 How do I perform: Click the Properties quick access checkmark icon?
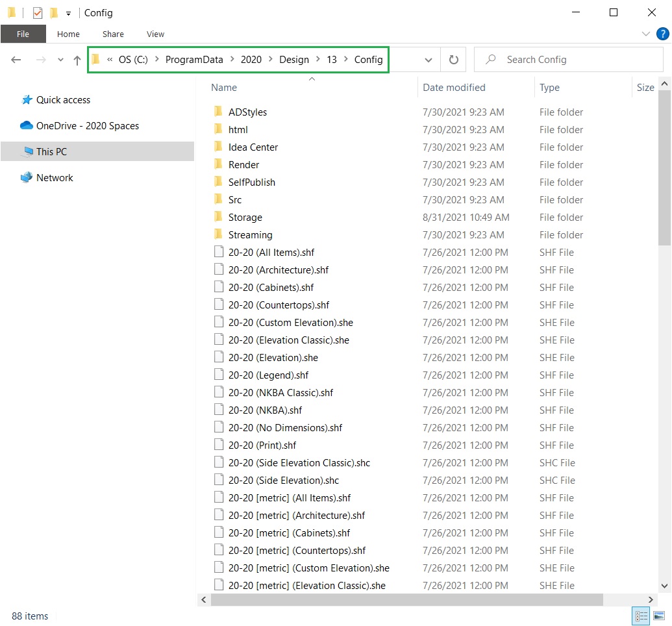coord(38,13)
